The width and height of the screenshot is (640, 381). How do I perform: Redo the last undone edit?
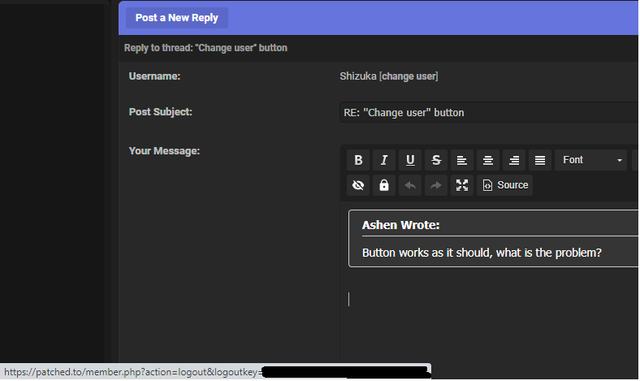[436, 185]
